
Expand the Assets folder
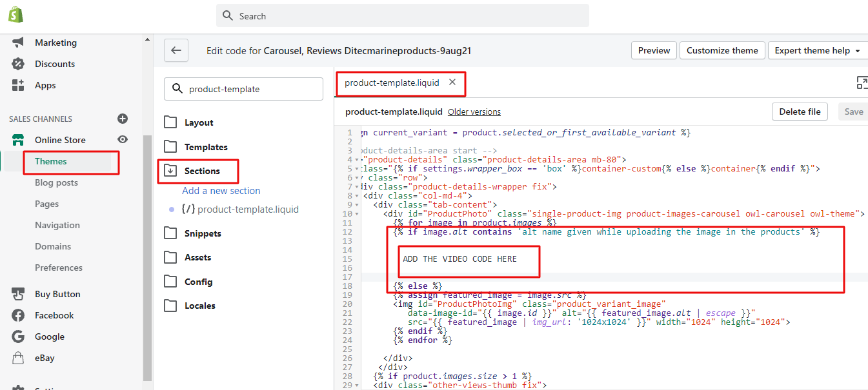pos(170,257)
